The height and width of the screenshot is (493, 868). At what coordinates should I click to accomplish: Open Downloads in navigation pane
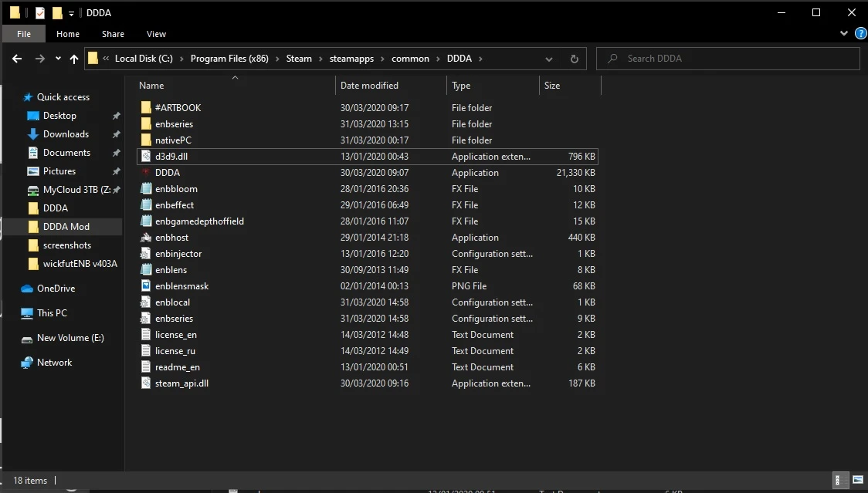tap(66, 134)
